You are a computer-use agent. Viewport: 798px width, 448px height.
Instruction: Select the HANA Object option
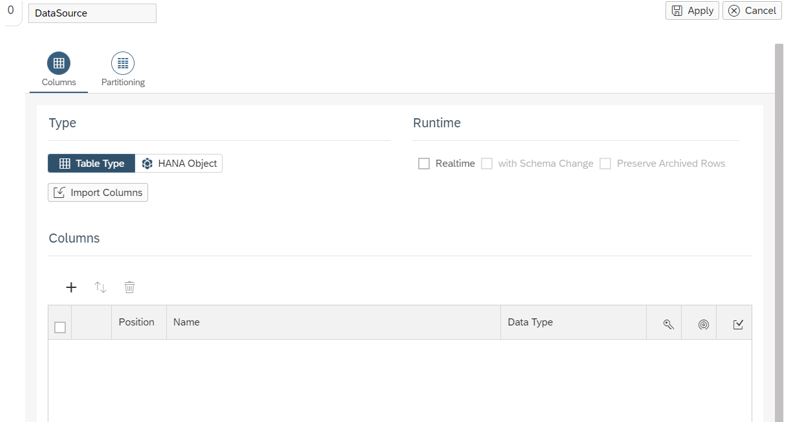(179, 163)
